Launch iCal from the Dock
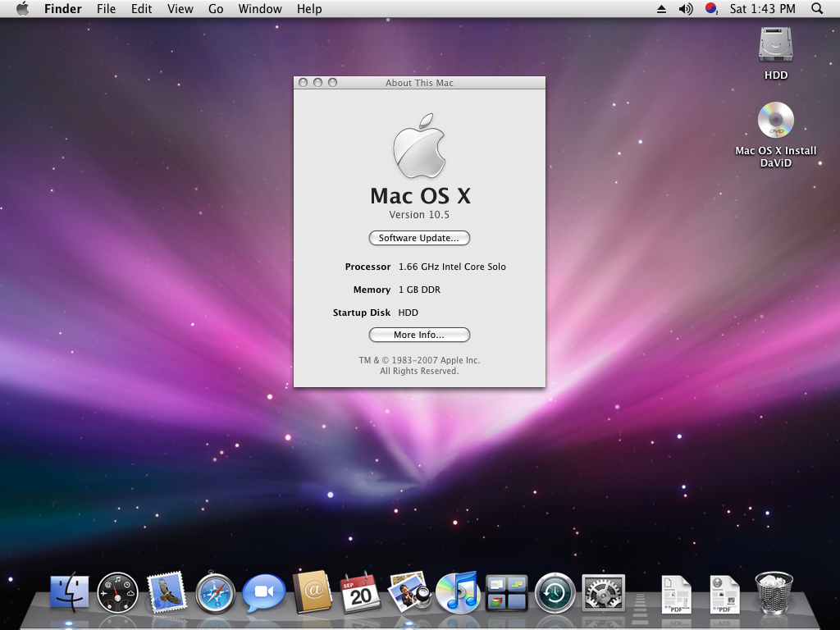840x630 pixels. (361, 592)
